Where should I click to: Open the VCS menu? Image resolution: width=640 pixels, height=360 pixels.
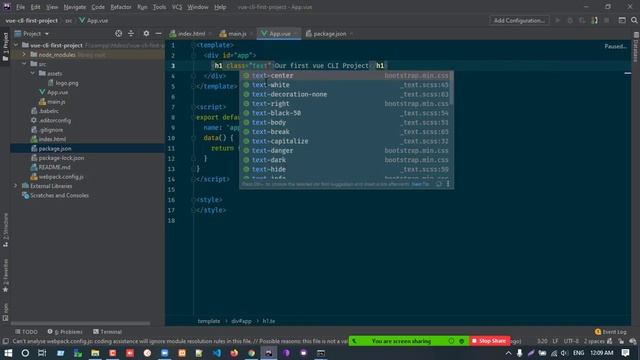click(x=177, y=7)
